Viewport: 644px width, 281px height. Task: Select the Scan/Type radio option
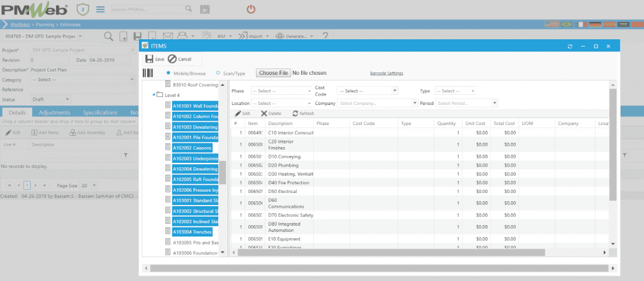coord(218,73)
